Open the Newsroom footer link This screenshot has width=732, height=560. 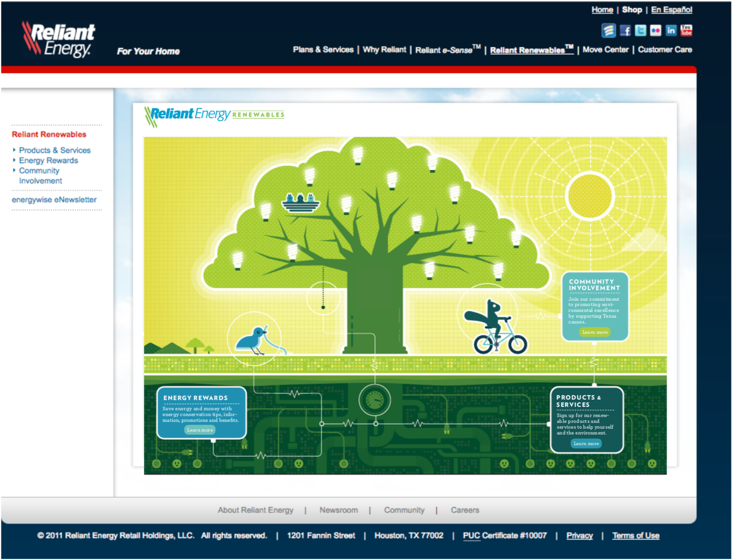339,510
